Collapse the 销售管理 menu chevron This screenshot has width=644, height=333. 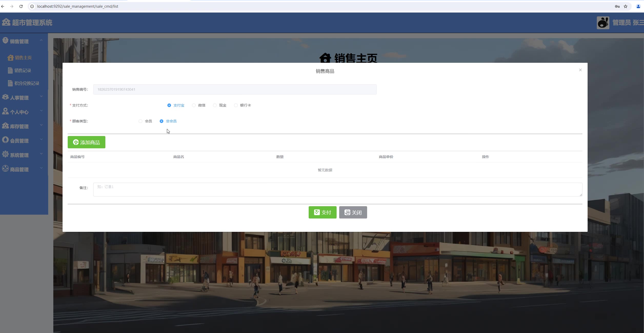41,40
